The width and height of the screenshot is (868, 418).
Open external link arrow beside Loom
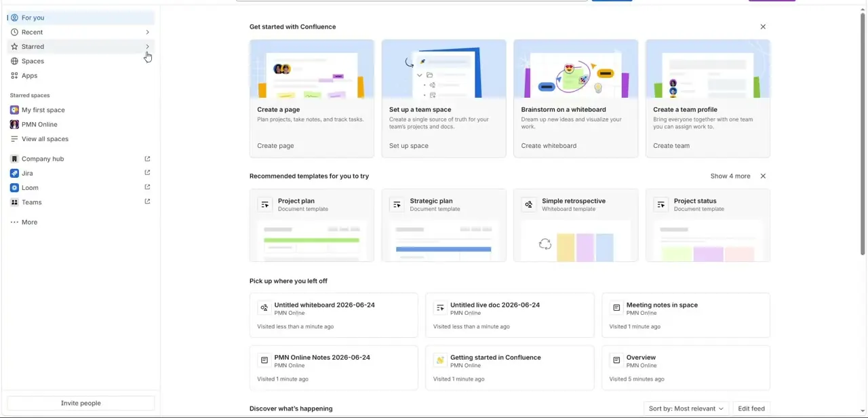pos(147,187)
